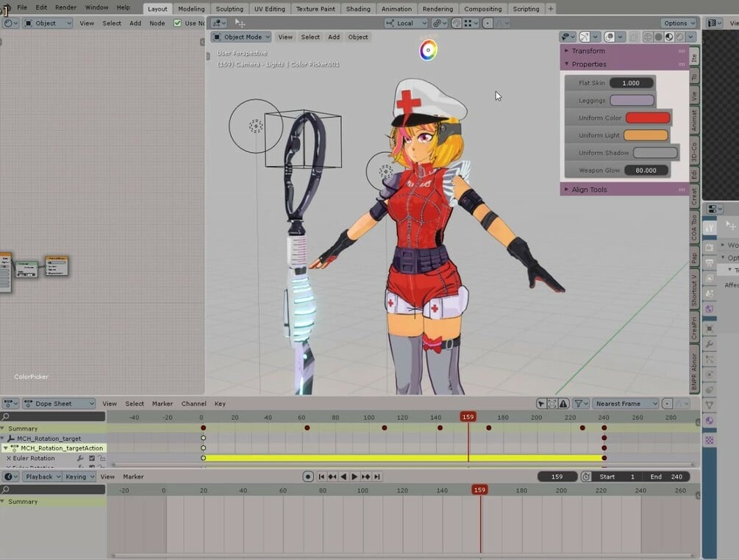Click the current frame field showing 159
The width and height of the screenshot is (739, 560).
pyautogui.click(x=557, y=477)
